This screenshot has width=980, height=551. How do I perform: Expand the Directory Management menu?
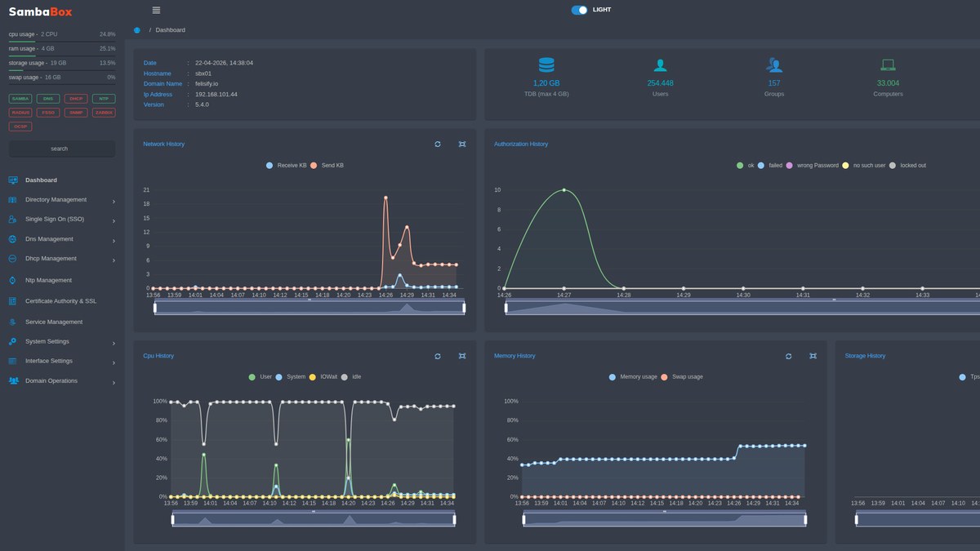pos(62,200)
